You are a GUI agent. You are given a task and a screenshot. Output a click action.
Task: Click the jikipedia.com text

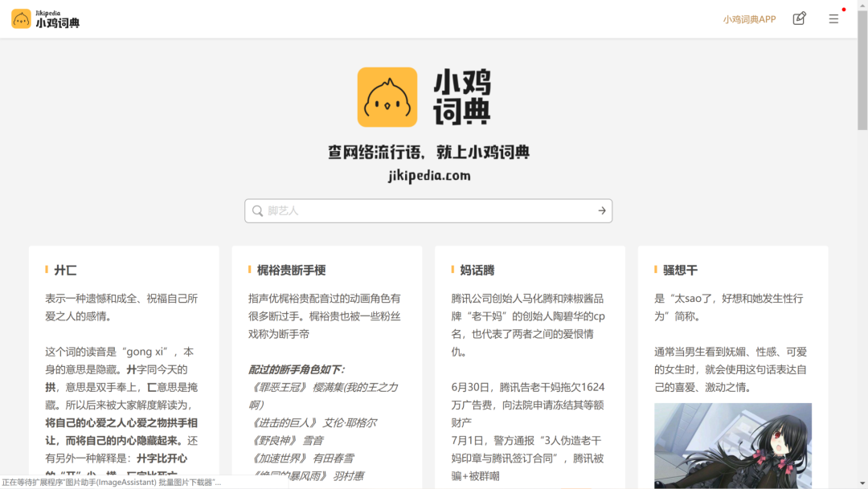(x=429, y=176)
